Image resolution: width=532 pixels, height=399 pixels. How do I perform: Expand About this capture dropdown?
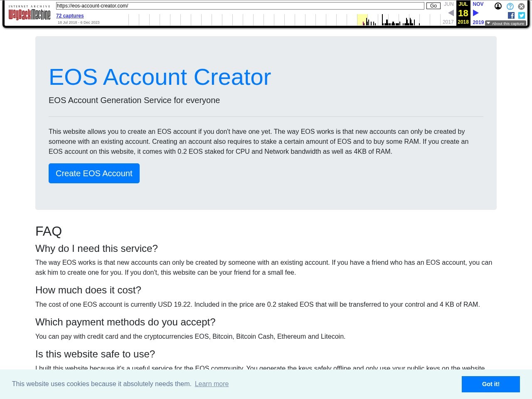pyautogui.click(x=505, y=24)
